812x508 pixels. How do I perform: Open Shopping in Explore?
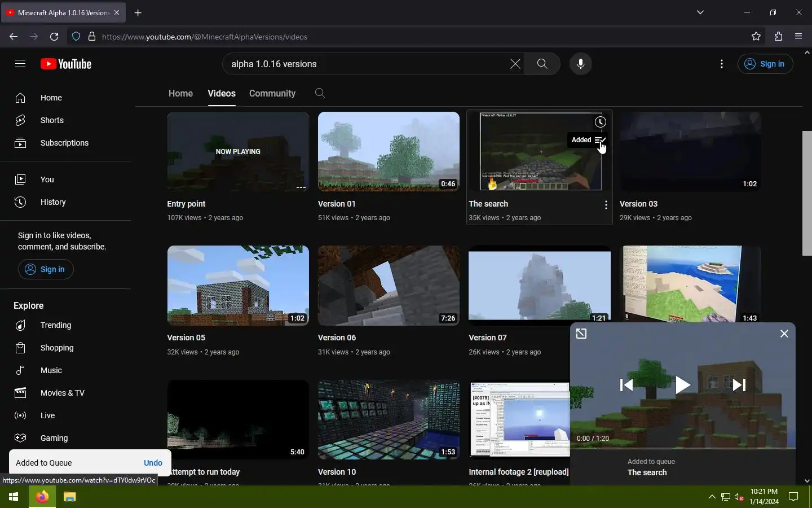[65, 348]
